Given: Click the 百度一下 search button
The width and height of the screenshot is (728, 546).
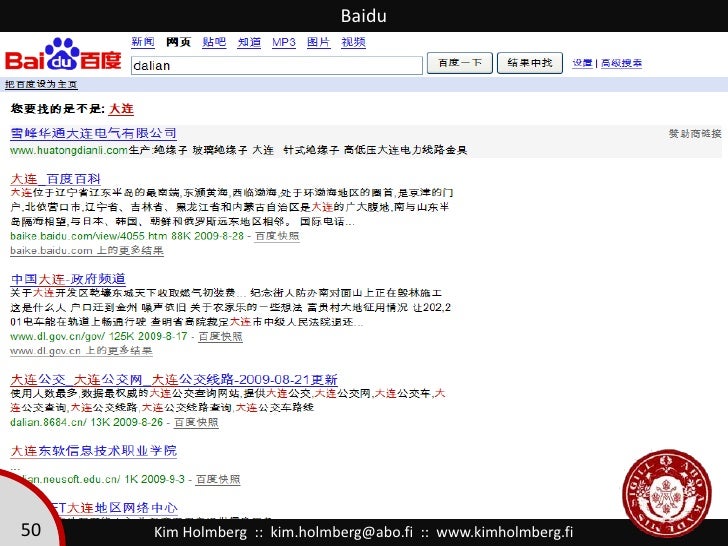Looking at the screenshot, I should click(460, 63).
